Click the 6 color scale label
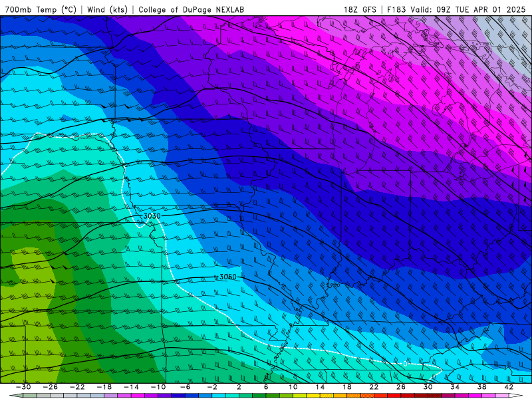Viewport: 532px width, 399px height. [266, 387]
